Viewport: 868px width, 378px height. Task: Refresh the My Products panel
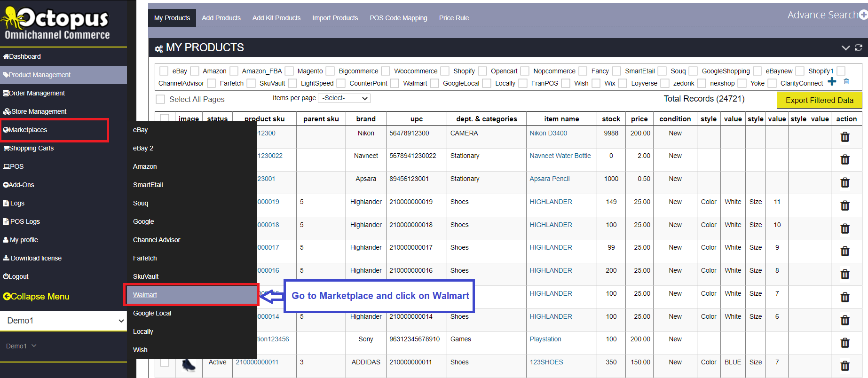click(x=859, y=47)
